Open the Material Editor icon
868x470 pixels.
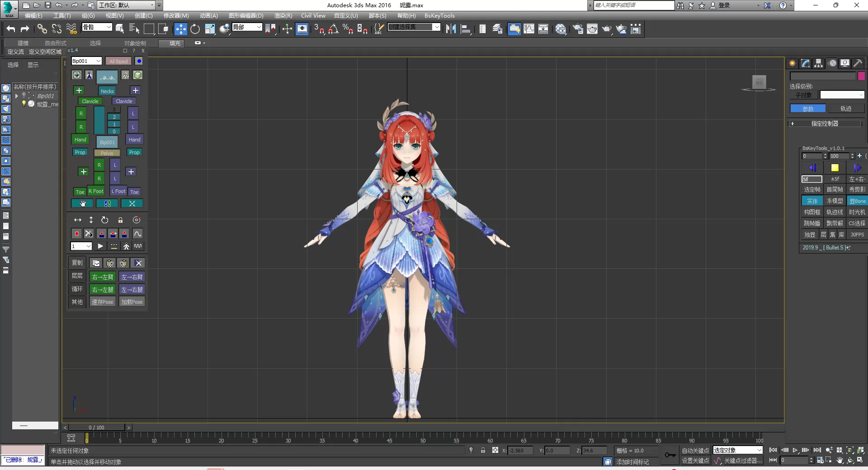click(561, 29)
